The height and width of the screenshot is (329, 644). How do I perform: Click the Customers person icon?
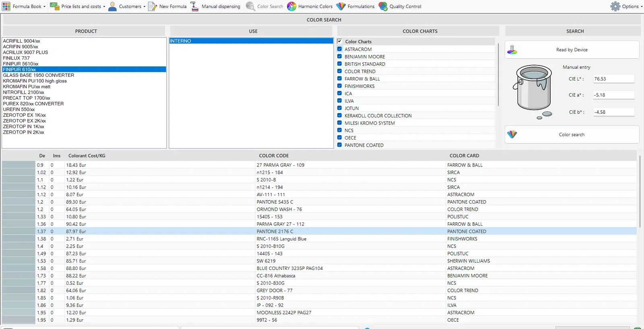[x=113, y=6]
